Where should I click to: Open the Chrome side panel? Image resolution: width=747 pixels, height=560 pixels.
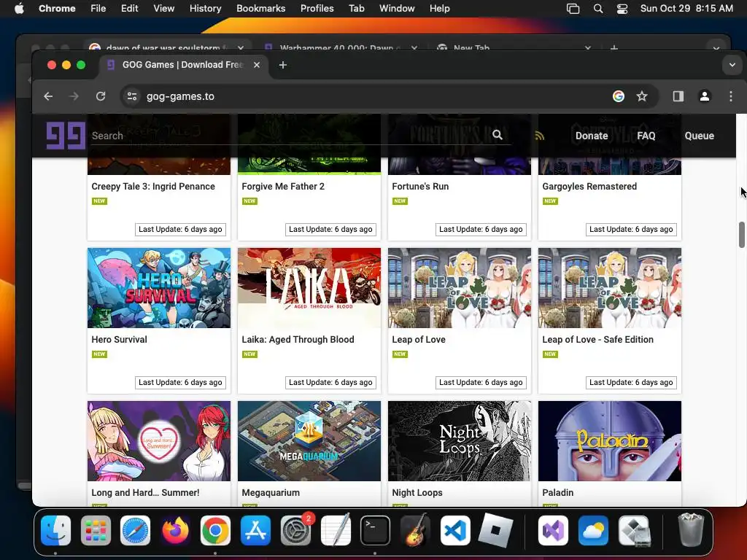click(678, 96)
